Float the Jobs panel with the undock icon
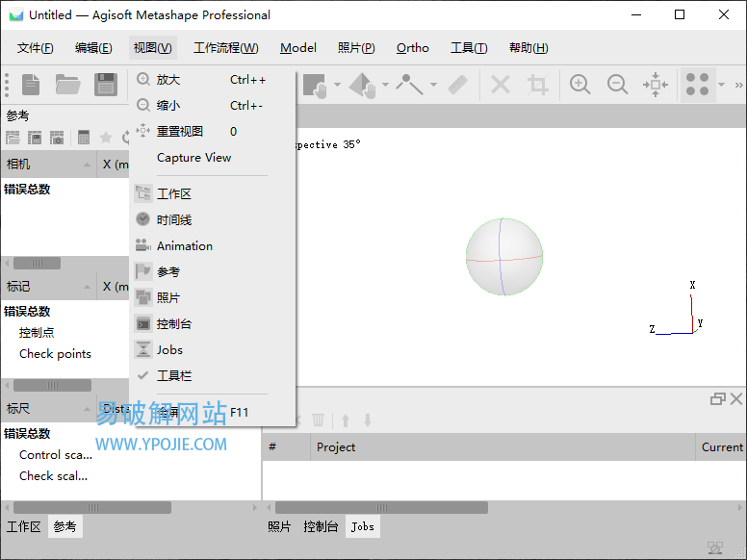 (717, 398)
